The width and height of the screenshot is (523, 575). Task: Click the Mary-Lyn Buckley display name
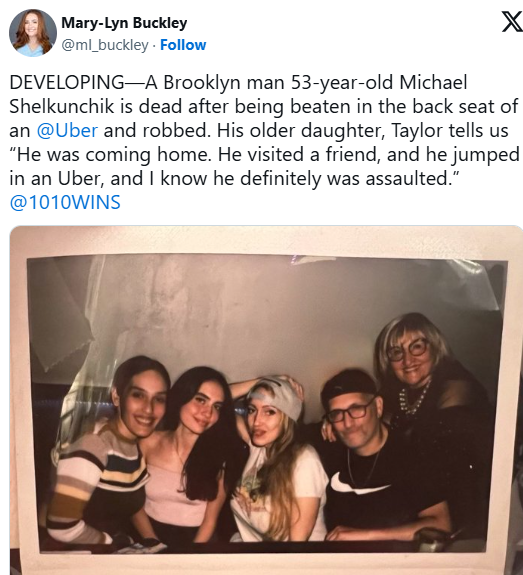pyautogui.click(x=124, y=23)
